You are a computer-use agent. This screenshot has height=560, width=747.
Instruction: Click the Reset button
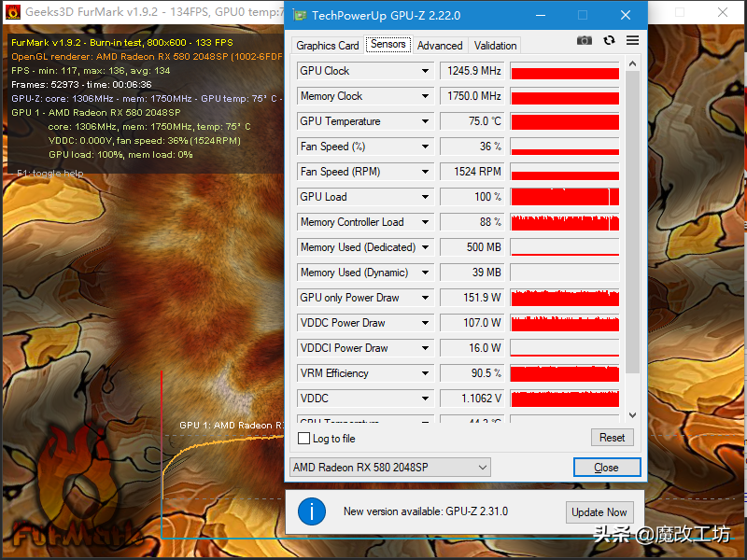pyautogui.click(x=613, y=438)
